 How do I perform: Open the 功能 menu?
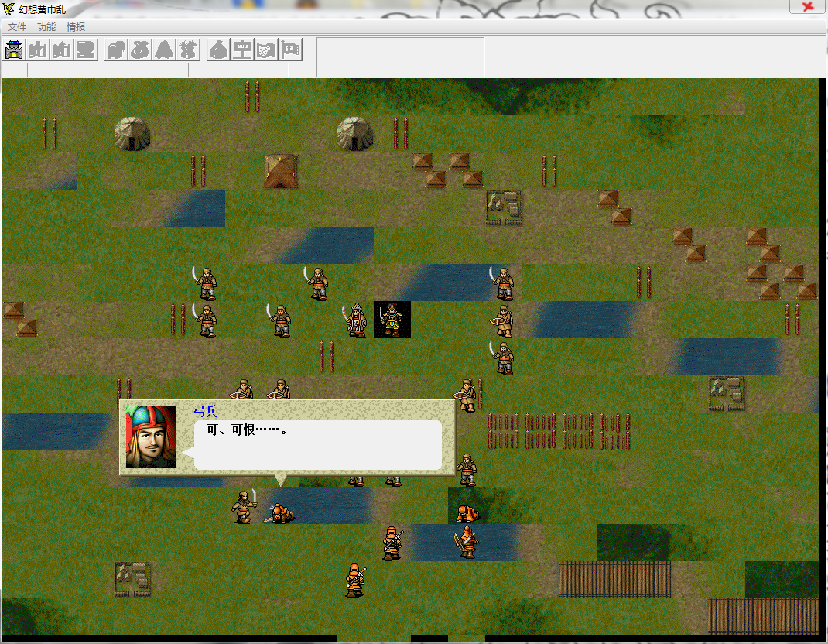[46, 27]
